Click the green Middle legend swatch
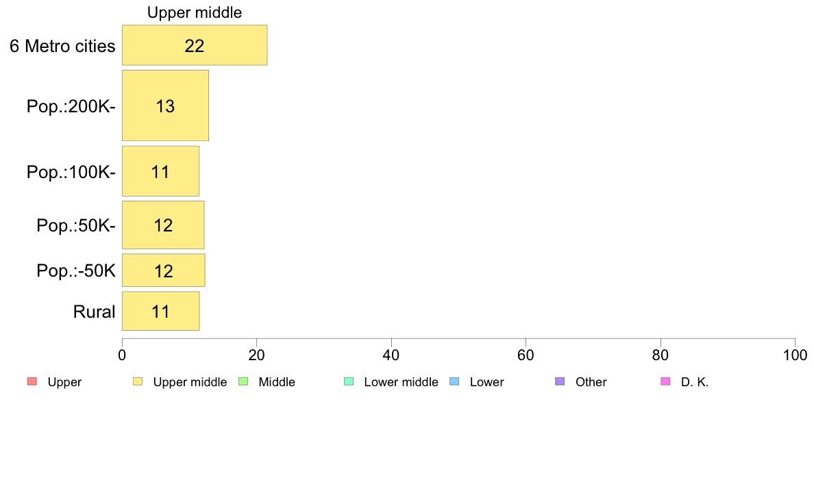This screenshot has height=504, width=814. tap(243, 381)
